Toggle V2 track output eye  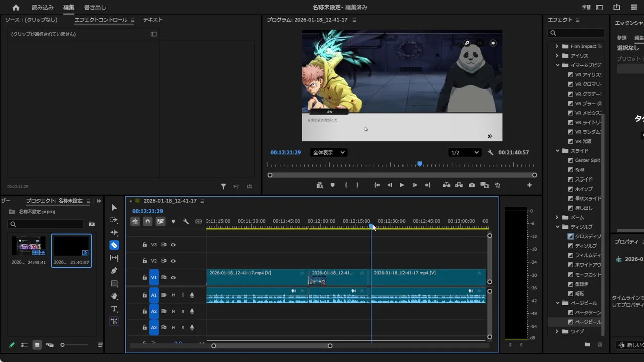173,261
